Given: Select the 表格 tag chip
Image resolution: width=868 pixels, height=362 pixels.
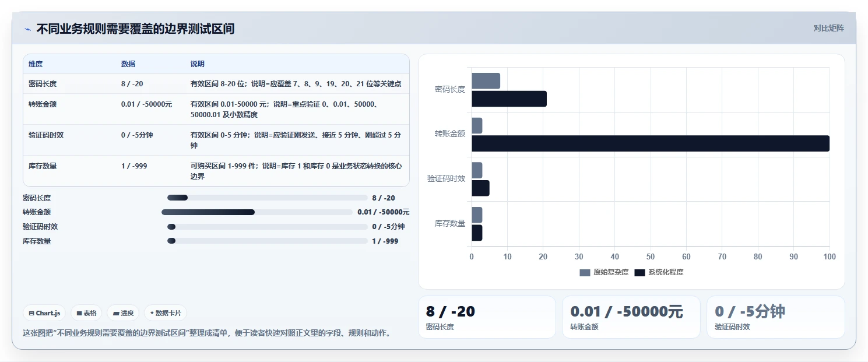Looking at the screenshot, I should (x=86, y=313).
